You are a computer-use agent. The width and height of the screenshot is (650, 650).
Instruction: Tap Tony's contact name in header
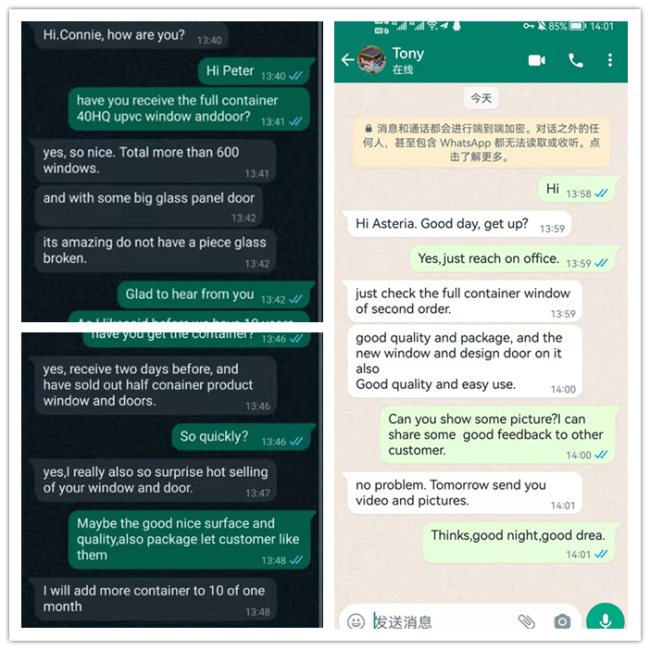[408, 53]
